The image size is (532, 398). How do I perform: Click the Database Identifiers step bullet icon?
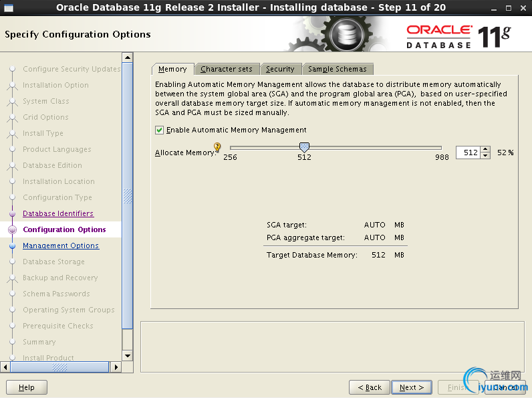(13, 214)
